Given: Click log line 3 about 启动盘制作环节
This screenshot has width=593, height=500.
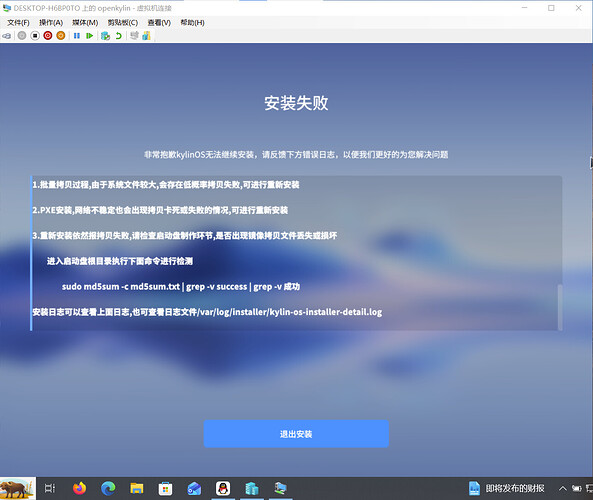Looking at the screenshot, I should (185, 236).
